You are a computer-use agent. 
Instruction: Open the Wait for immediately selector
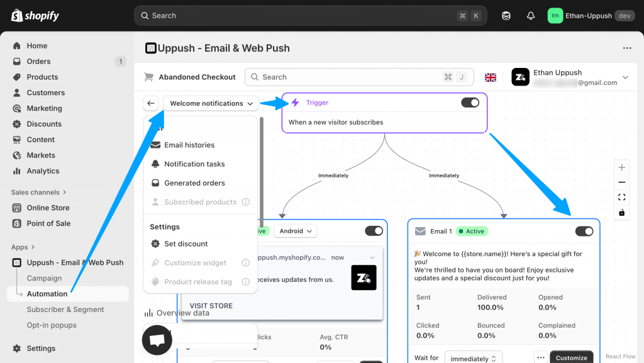(x=473, y=358)
